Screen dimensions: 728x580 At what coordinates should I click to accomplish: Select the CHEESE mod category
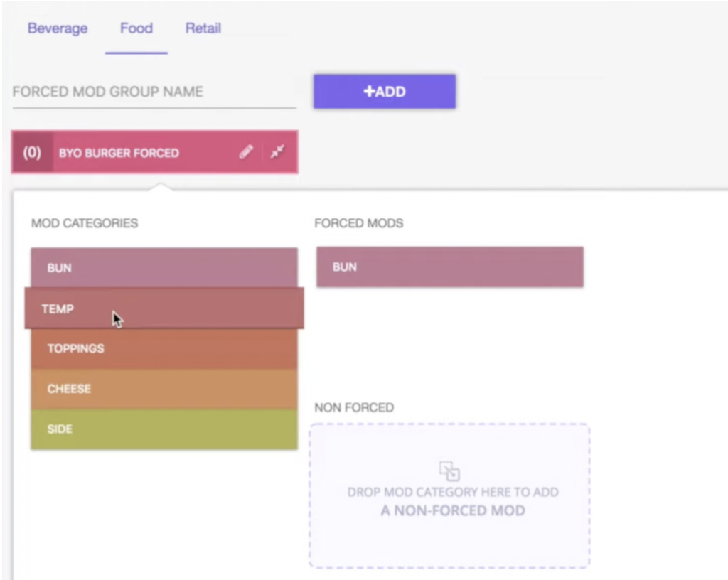164,389
